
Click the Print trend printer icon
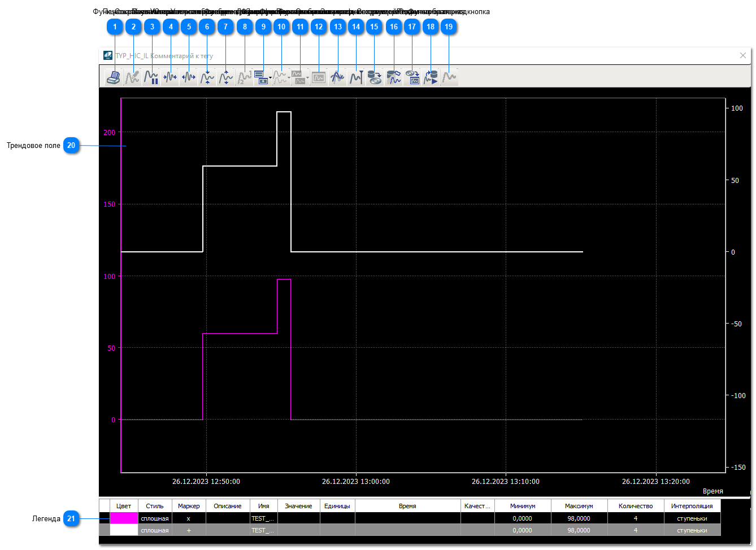tap(114, 77)
